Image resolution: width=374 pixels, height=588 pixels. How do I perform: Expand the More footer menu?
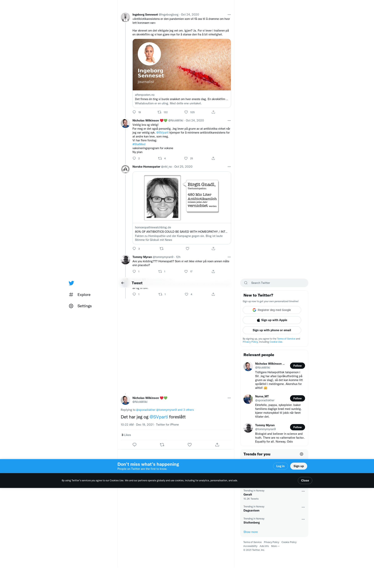tap(275, 546)
